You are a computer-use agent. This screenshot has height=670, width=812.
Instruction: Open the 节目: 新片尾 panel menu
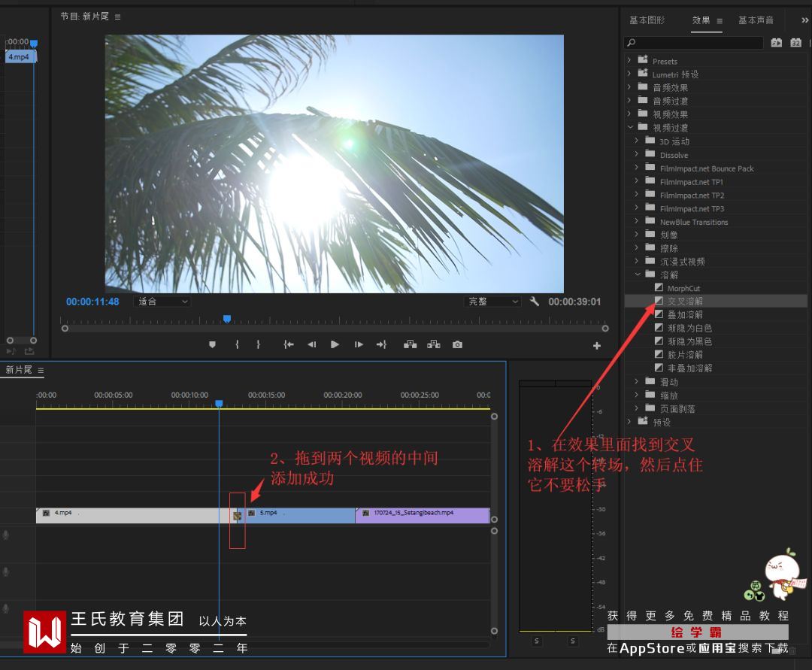117,17
